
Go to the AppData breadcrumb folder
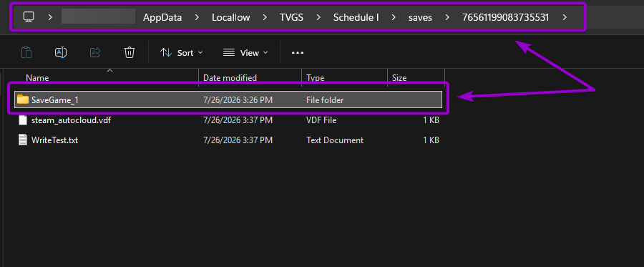pyautogui.click(x=162, y=17)
